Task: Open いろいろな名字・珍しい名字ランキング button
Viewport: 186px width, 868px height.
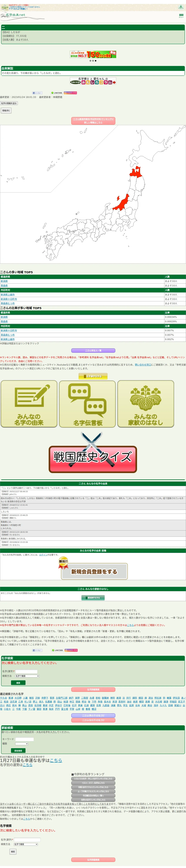Action: (93, 779)
